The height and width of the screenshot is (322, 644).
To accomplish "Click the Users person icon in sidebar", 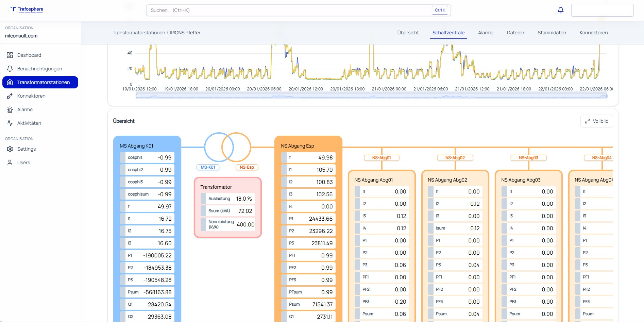I will [x=10, y=163].
